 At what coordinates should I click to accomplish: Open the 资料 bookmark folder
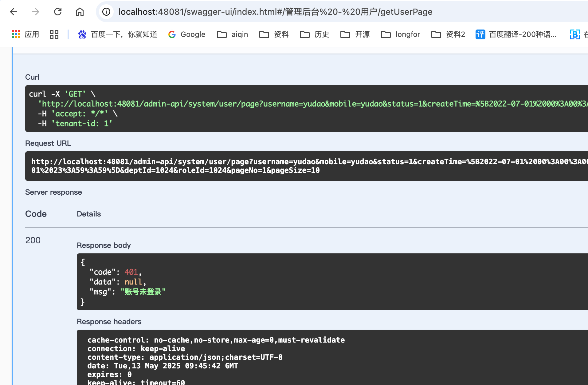click(x=274, y=34)
